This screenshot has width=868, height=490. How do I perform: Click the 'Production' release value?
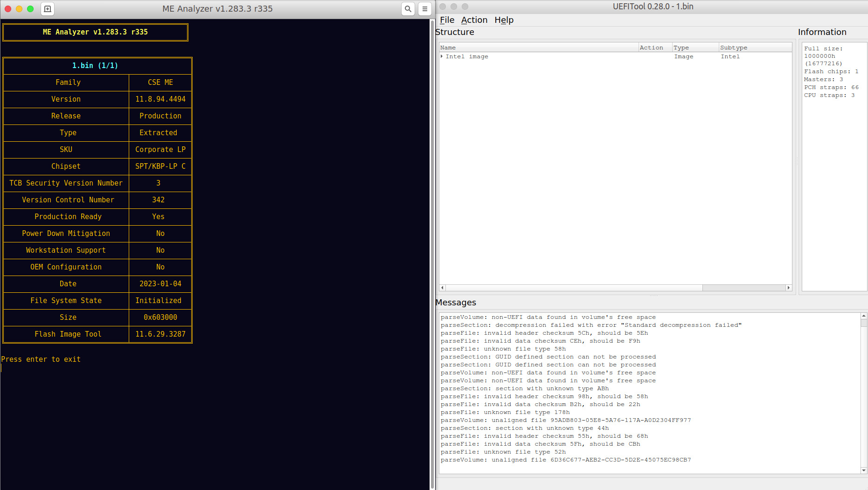(160, 116)
